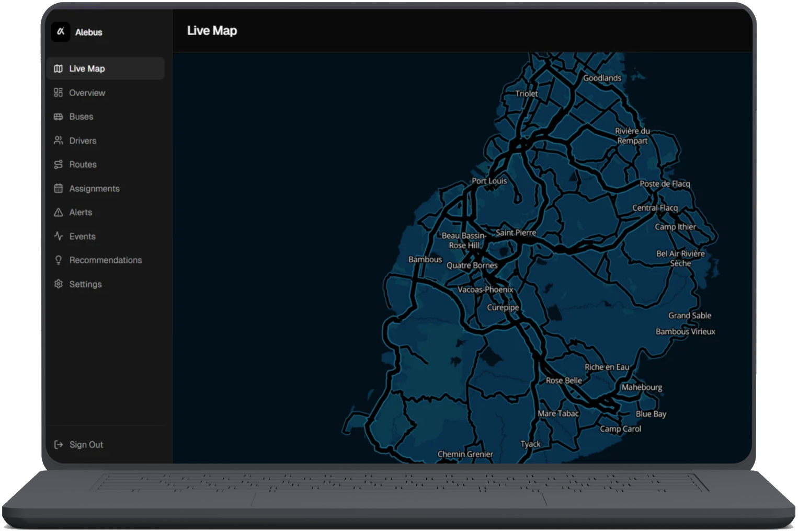Open Recommendations page
The image size is (798, 532).
coord(106,260)
